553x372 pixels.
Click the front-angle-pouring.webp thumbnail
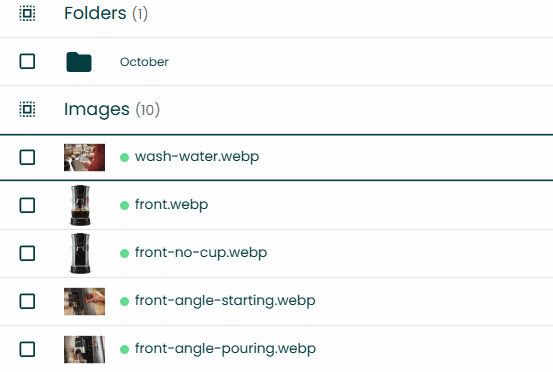84,349
